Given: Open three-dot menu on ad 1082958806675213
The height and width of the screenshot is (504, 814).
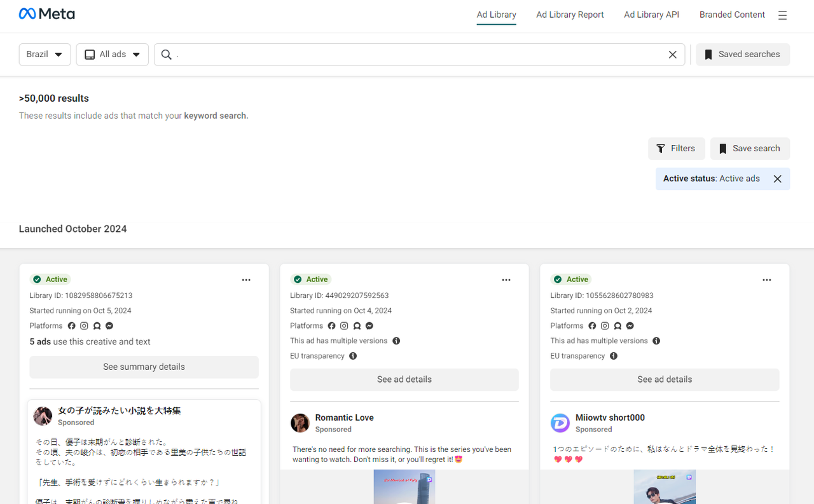Looking at the screenshot, I should click(x=246, y=280).
